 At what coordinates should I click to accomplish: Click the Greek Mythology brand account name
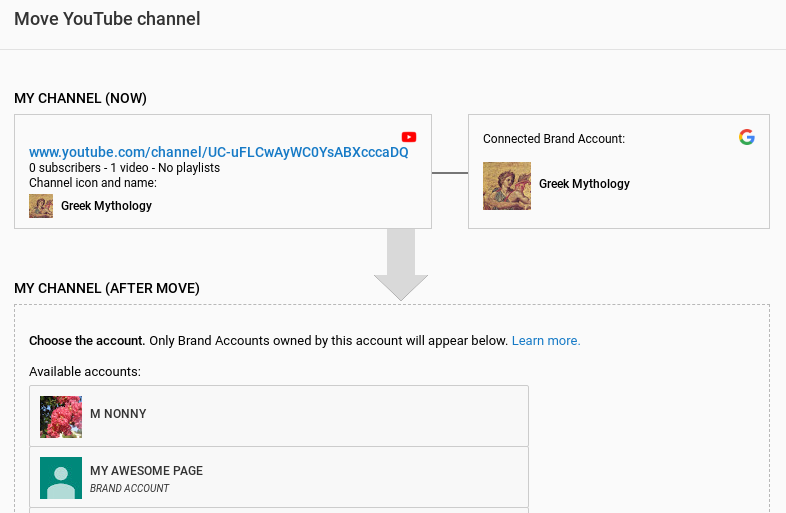pyautogui.click(x=584, y=184)
